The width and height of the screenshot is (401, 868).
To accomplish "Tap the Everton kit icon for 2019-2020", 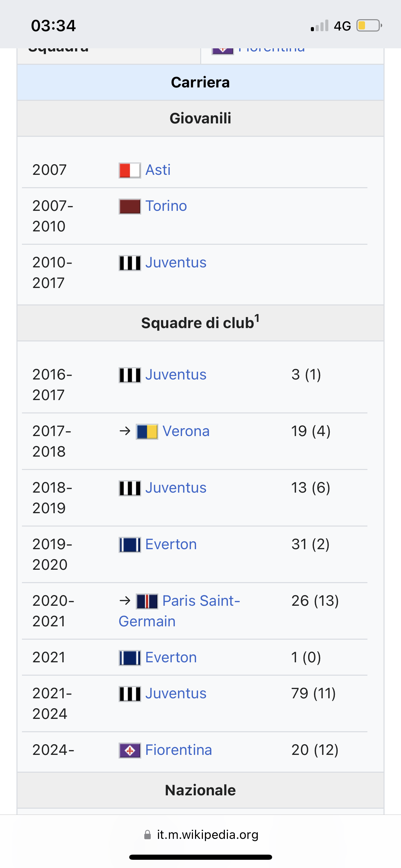I will pos(130,545).
